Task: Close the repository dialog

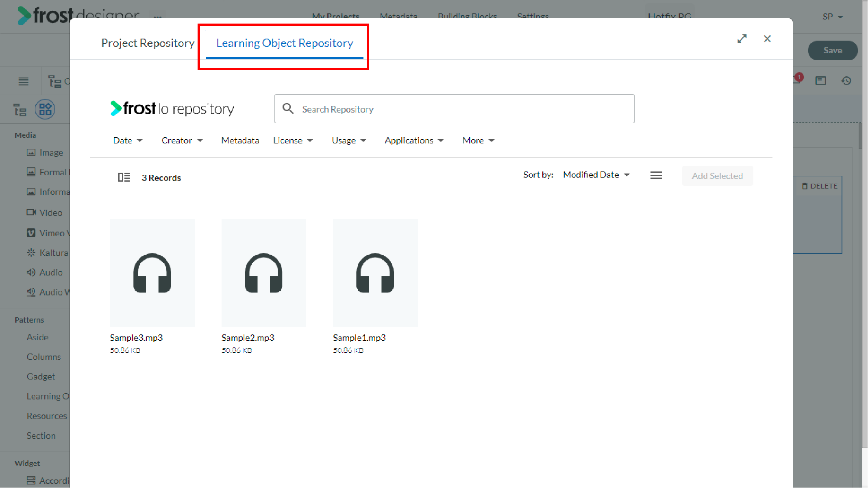Action: click(x=767, y=39)
